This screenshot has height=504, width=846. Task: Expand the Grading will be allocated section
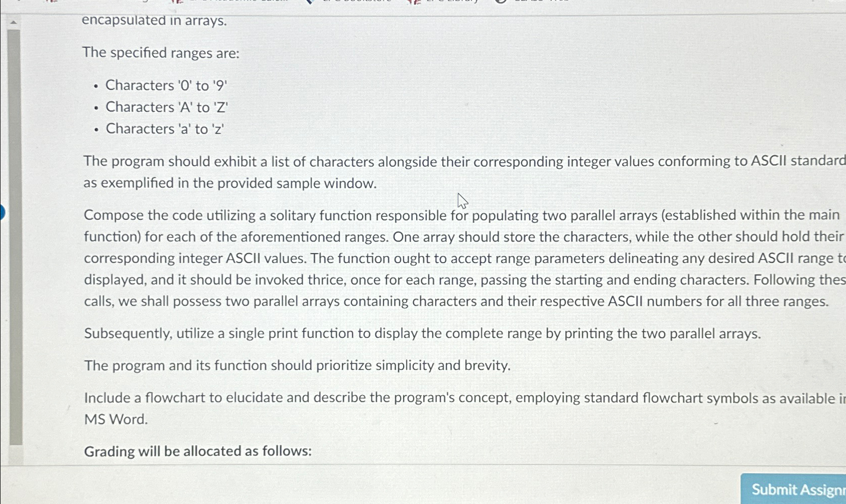tap(198, 451)
